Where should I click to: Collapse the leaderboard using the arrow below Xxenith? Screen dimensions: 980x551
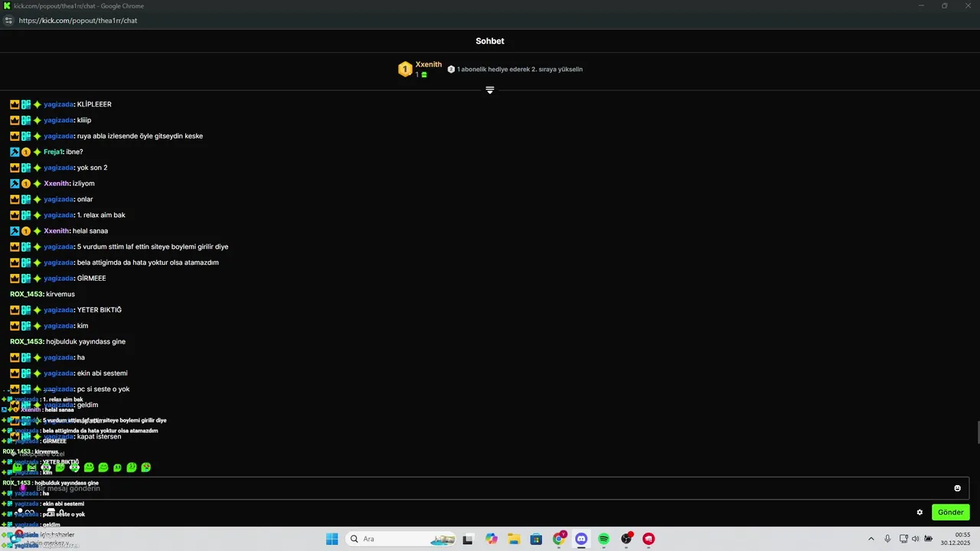[x=490, y=90]
